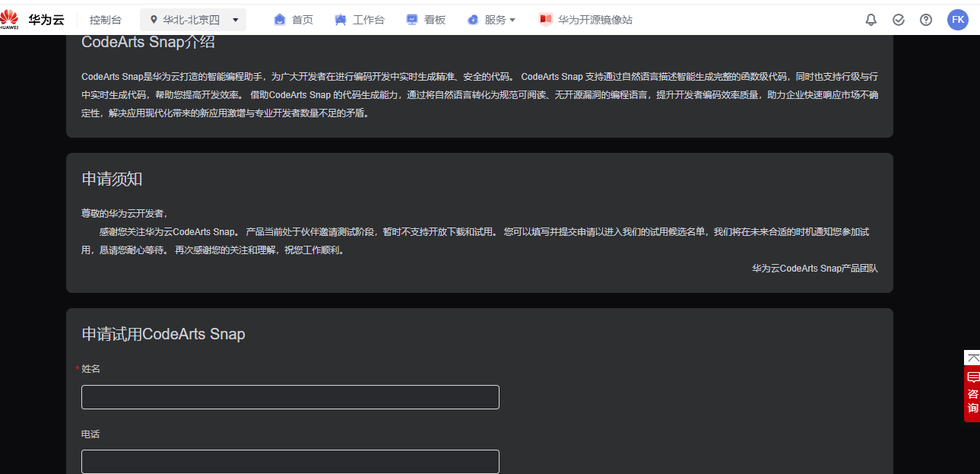980x474 pixels.
Task: Click the Huawei logo icon
Action: pos(9,21)
